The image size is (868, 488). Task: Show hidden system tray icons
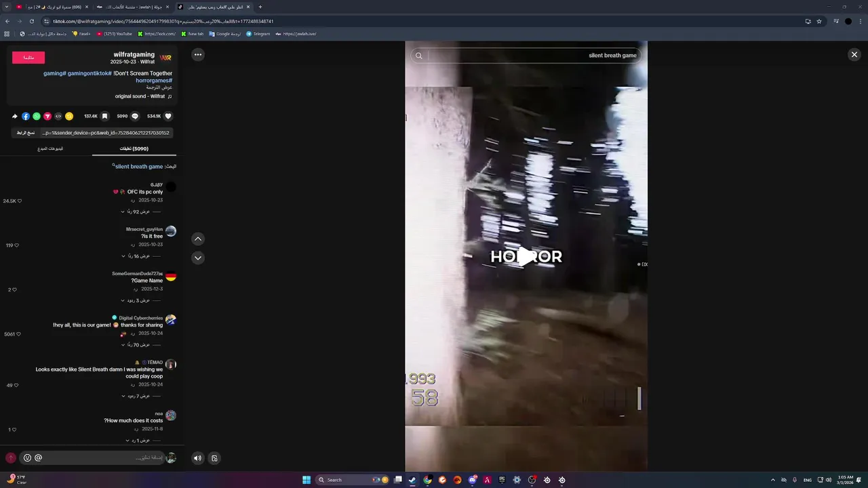click(772, 480)
